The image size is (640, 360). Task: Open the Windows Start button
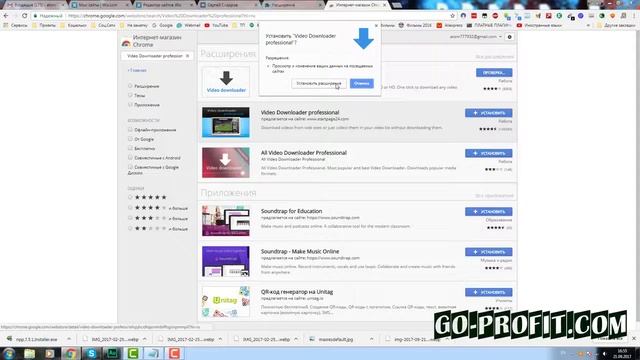tap(9, 353)
